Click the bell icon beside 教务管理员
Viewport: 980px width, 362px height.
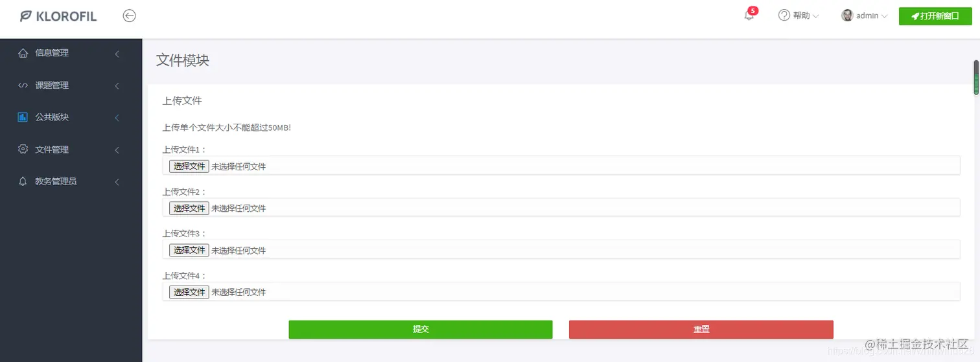[23, 181]
